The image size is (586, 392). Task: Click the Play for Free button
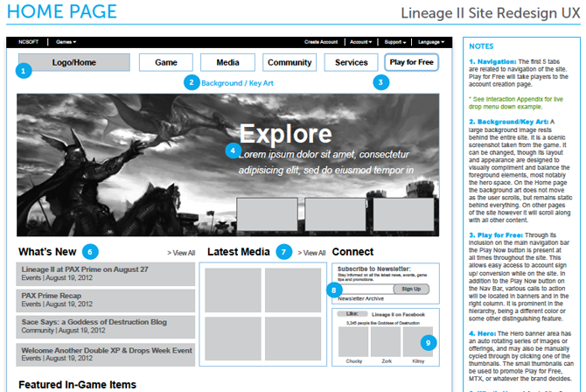pos(411,62)
